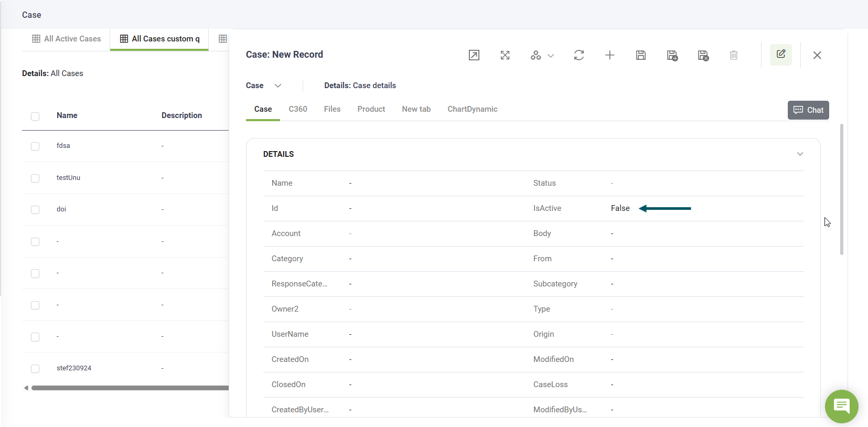Add a new record with plus icon
This screenshot has height=427, width=868.
(609, 55)
